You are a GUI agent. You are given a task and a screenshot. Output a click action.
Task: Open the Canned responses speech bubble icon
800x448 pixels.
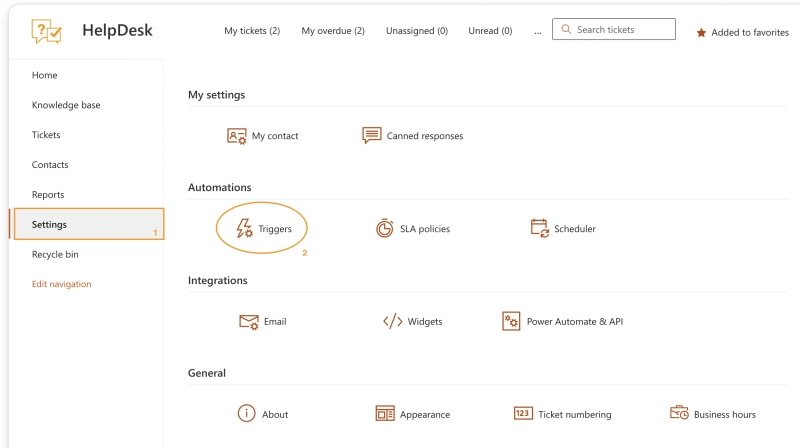coord(372,135)
